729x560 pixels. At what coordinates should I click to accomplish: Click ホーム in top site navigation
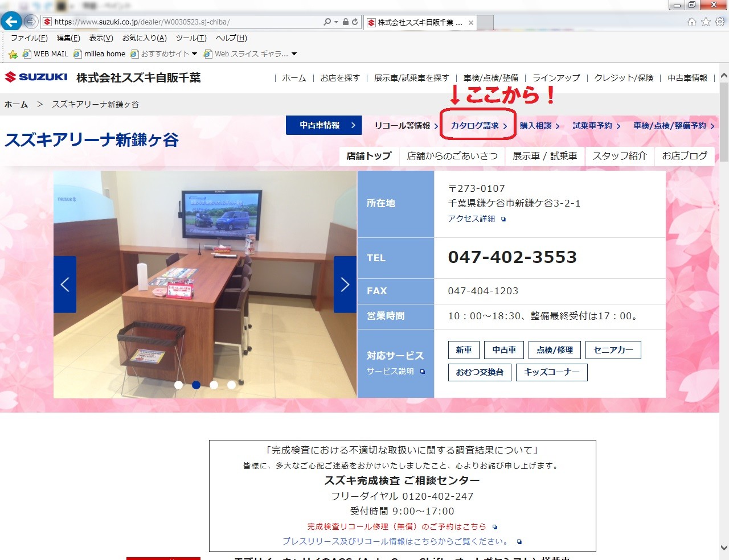294,78
